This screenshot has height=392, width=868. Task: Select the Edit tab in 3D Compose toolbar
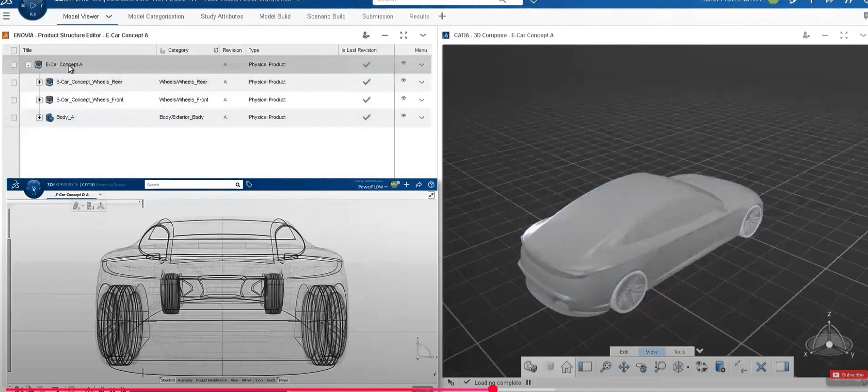[624, 352]
